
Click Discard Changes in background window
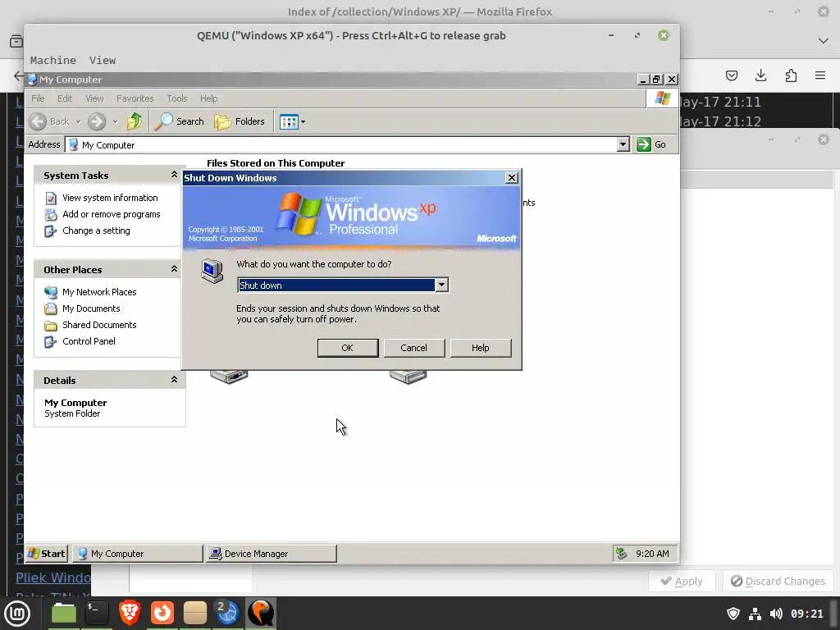click(x=778, y=582)
